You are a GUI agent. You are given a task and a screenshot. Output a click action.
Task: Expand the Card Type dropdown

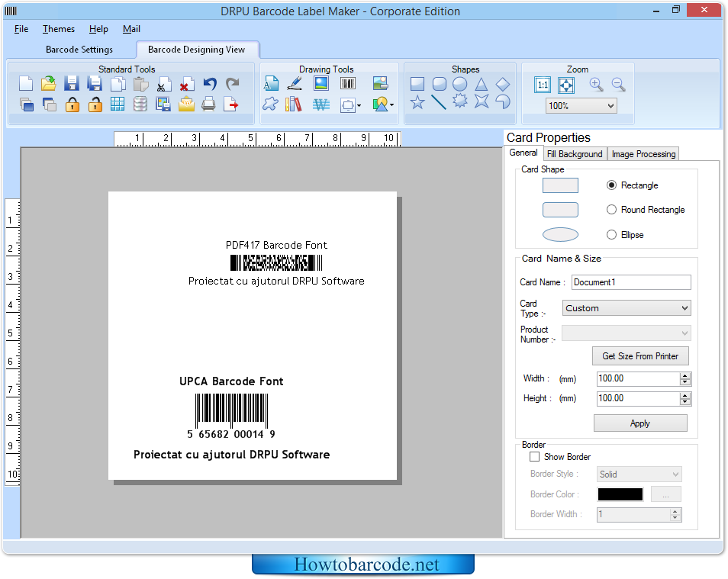pos(685,308)
